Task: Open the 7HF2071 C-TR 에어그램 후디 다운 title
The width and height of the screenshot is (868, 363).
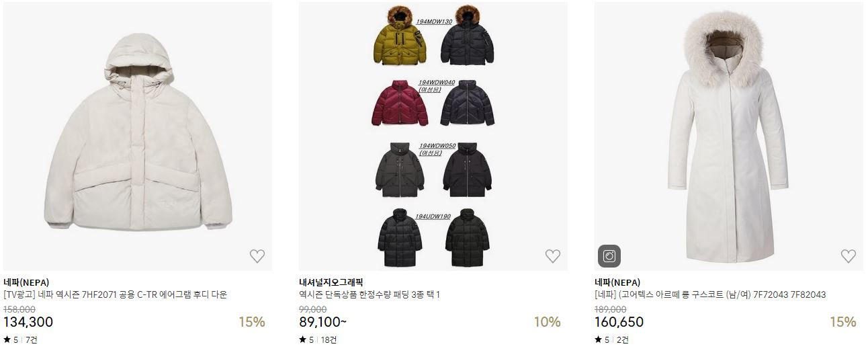Action: (x=116, y=294)
